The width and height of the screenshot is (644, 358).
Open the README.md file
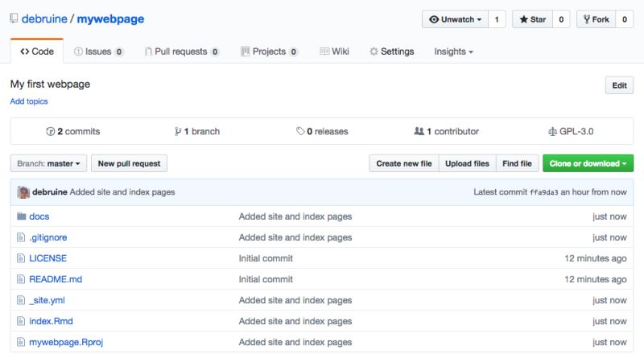(56, 279)
